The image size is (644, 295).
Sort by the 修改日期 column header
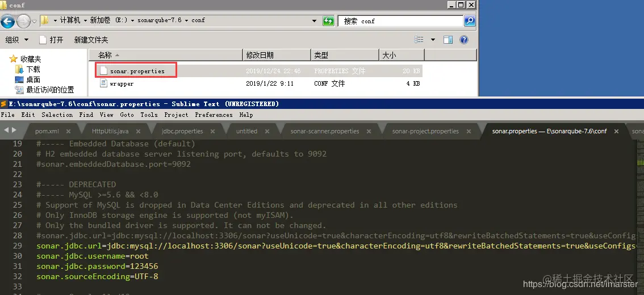coord(277,55)
